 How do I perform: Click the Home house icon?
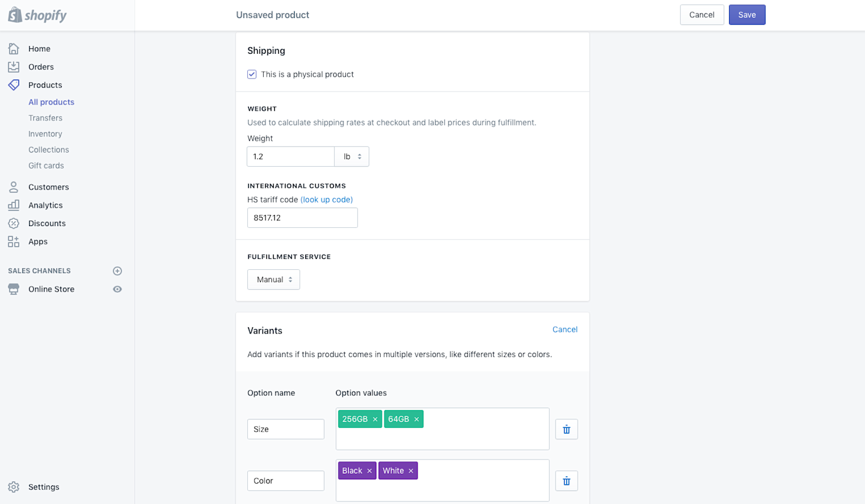(14, 49)
